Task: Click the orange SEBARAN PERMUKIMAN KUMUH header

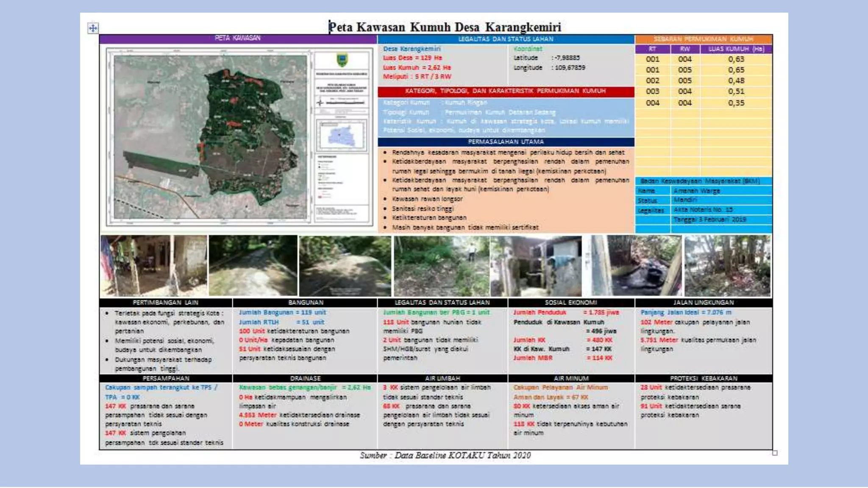Action: point(703,39)
